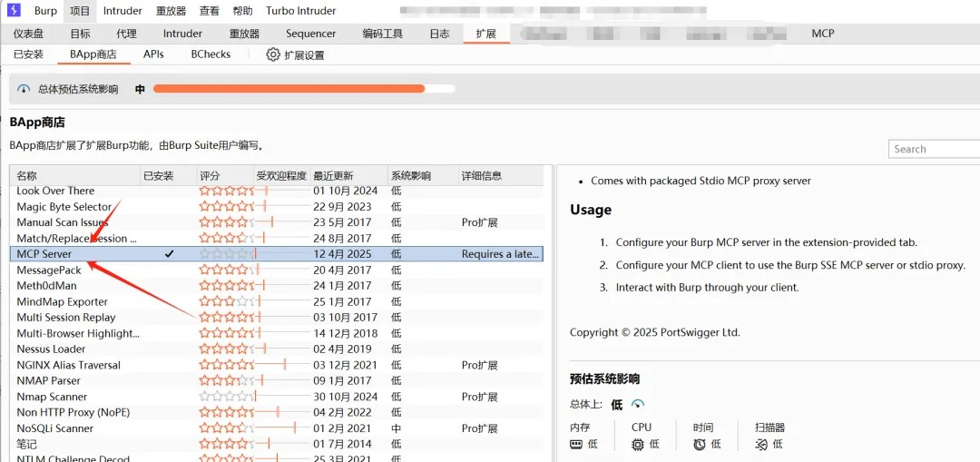Switch to the 日志 tab
The height and width of the screenshot is (462, 980).
(439, 34)
